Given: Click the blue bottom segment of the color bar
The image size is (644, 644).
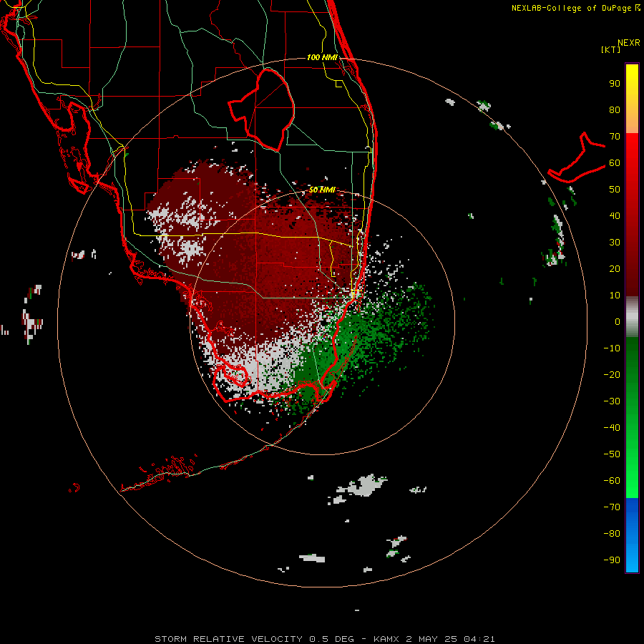Looking at the screenshot, I should pyautogui.click(x=632, y=535).
